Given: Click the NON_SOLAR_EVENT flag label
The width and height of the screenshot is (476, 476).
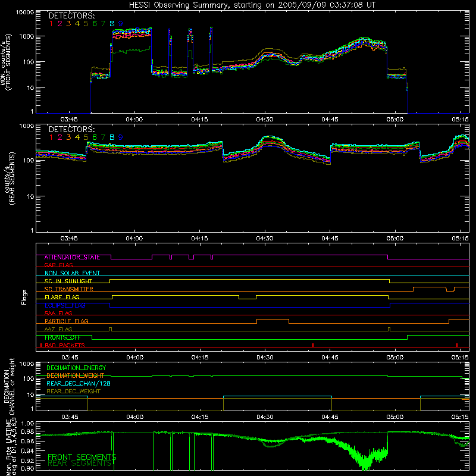Looking at the screenshot, I should pos(72,273).
